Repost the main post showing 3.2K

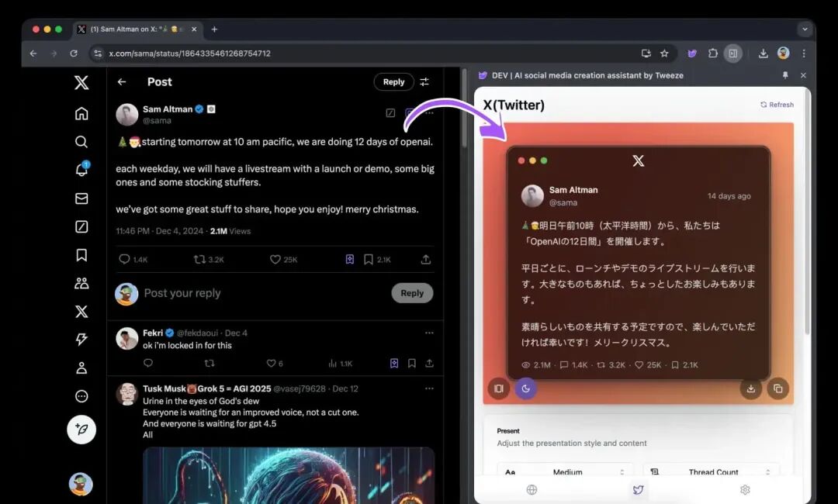click(199, 259)
